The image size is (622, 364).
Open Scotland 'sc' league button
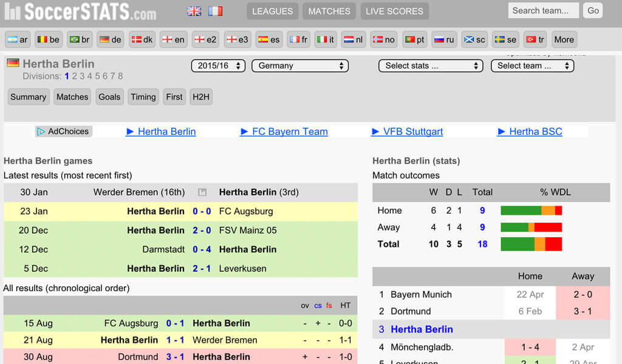click(475, 39)
